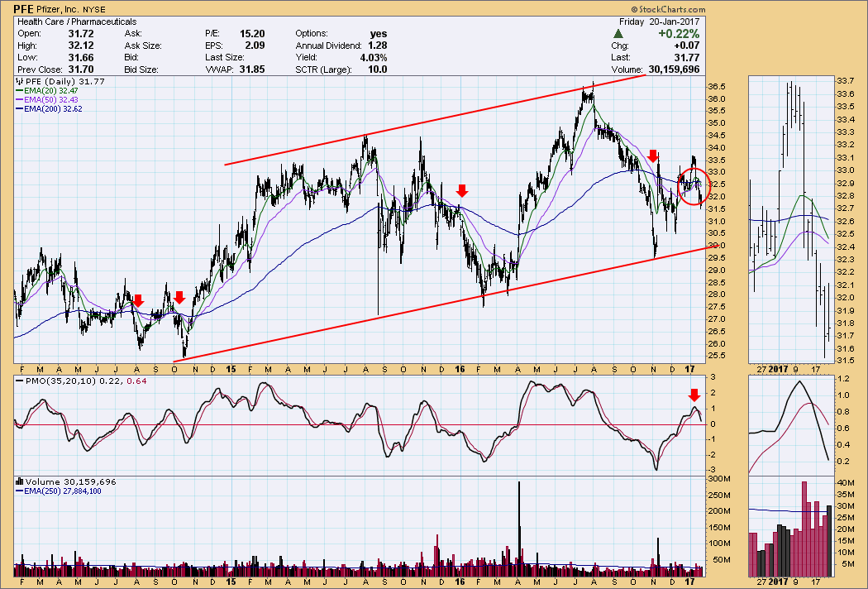Click the Prev Close value 31.70

[81, 69]
